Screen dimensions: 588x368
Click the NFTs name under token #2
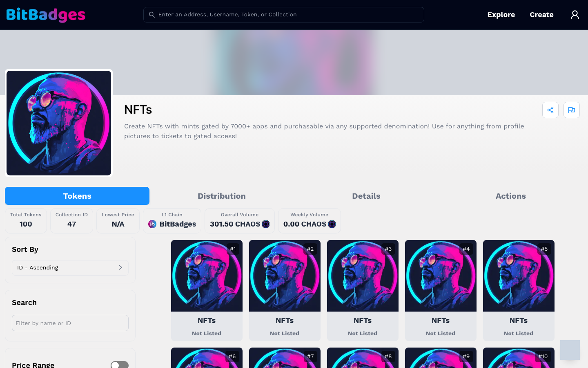(x=285, y=321)
